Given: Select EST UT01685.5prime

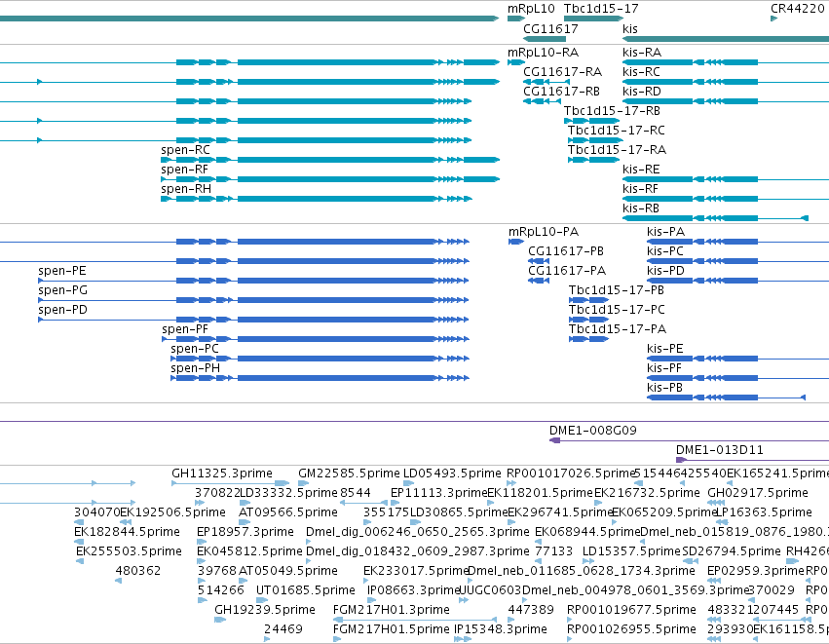Looking at the screenshot, I should click(306, 591).
